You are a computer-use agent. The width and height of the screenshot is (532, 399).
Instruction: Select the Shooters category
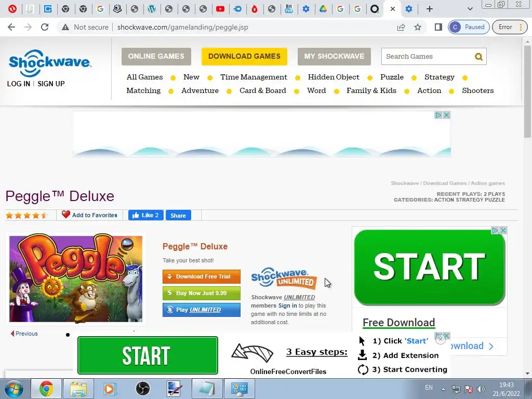[477, 90]
